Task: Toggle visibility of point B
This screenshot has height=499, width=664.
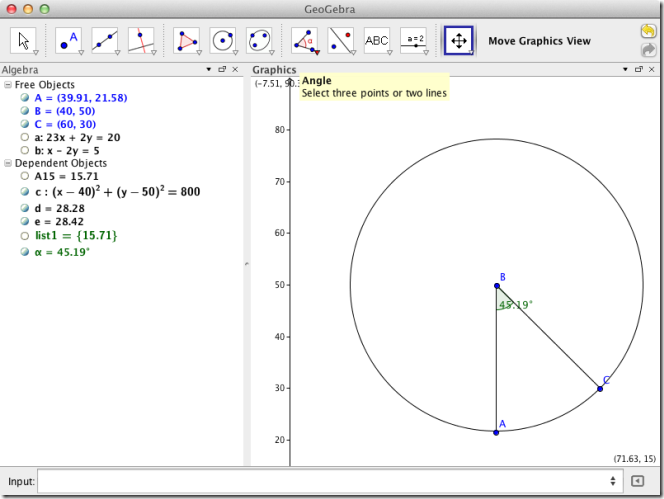Action: pyautogui.click(x=25, y=111)
